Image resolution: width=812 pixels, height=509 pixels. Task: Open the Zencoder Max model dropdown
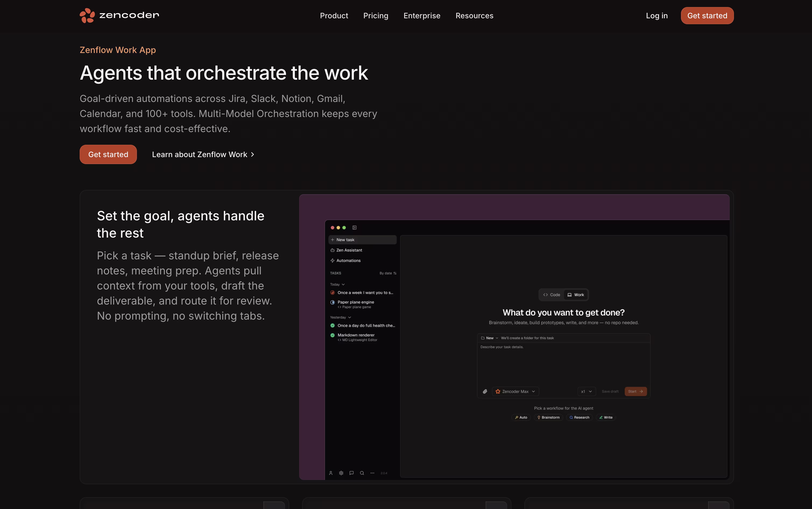pos(515,391)
